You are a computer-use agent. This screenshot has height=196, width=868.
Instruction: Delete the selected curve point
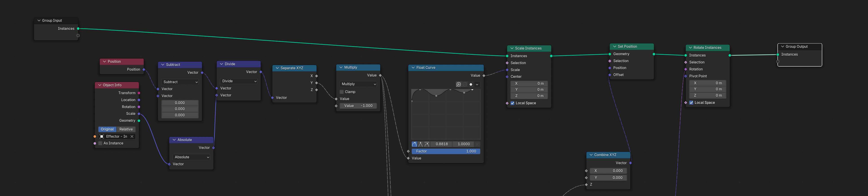click(x=477, y=144)
